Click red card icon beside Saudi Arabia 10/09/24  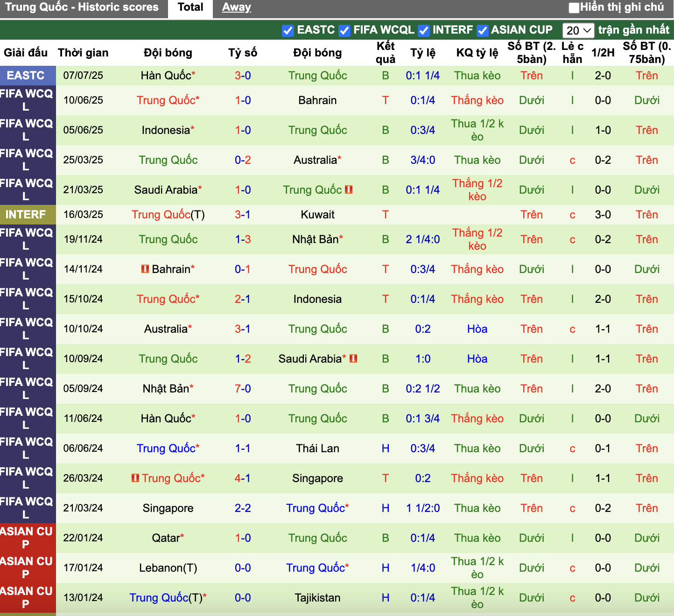pyautogui.click(x=353, y=358)
